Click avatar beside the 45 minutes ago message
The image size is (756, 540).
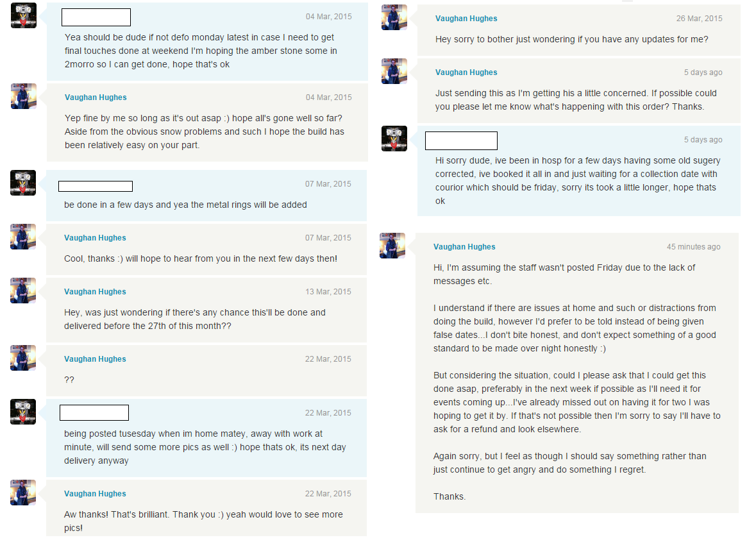pyautogui.click(x=392, y=246)
